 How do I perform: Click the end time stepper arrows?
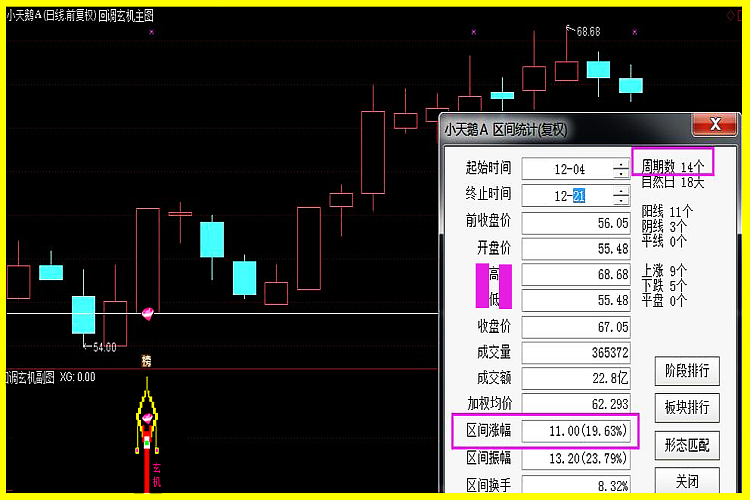tap(620, 196)
